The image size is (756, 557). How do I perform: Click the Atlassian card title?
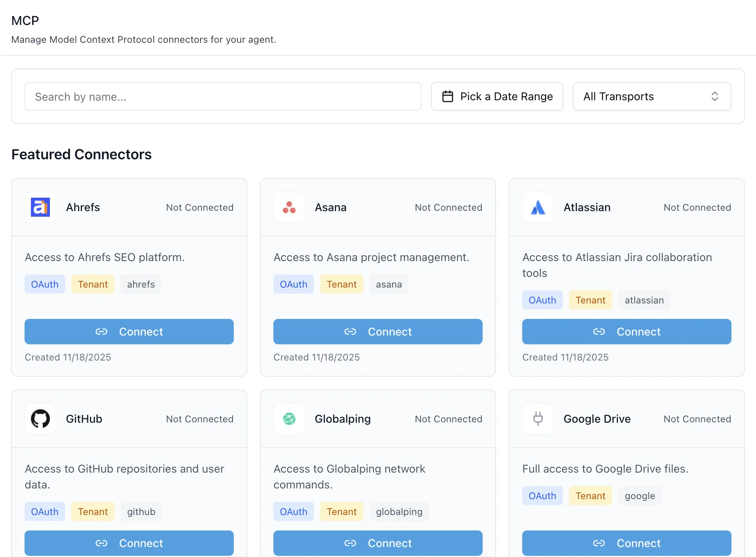(x=587, y=207)
